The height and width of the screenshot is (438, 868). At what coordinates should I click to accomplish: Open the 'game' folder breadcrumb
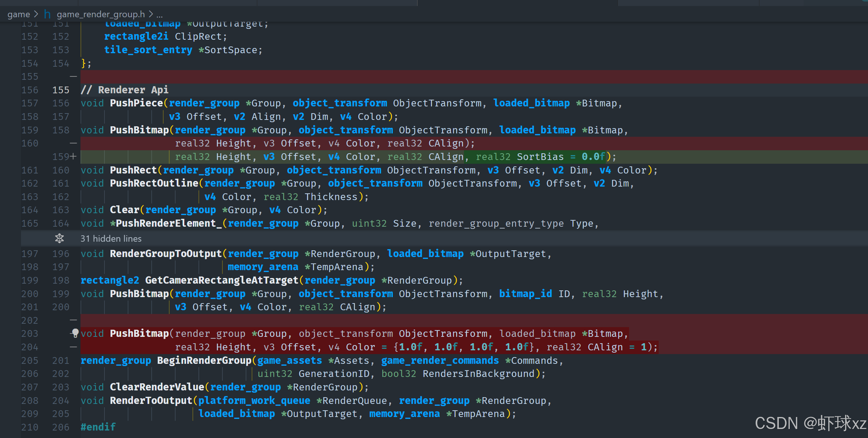(19, 14)
